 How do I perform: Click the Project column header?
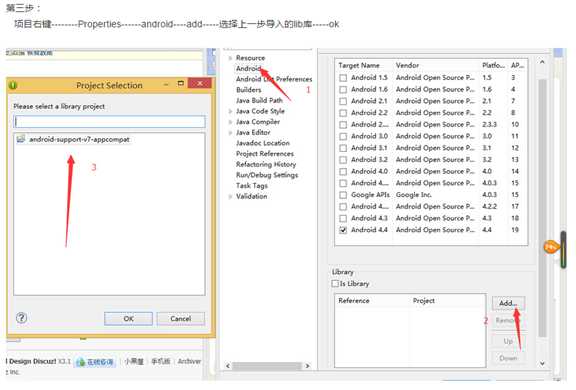424,301
